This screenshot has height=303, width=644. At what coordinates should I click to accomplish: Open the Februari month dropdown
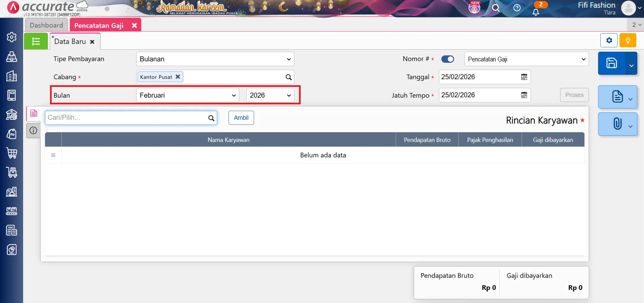click(188, 95)
